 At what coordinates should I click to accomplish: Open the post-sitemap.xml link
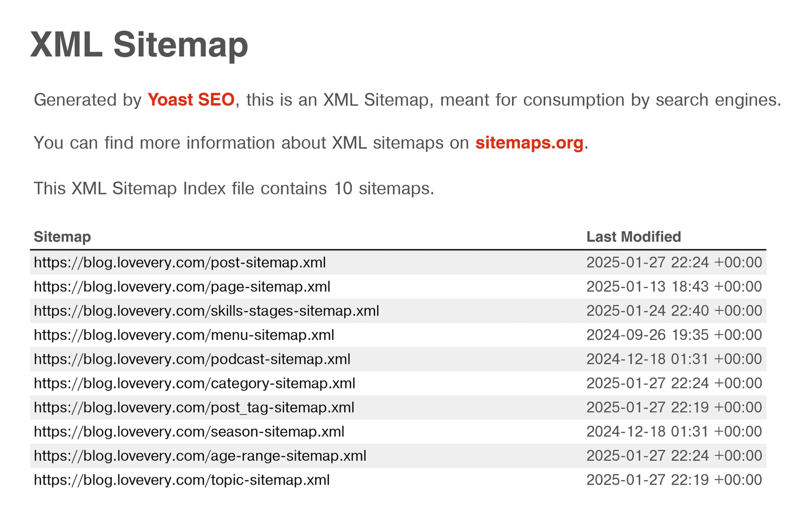point(180,262)
